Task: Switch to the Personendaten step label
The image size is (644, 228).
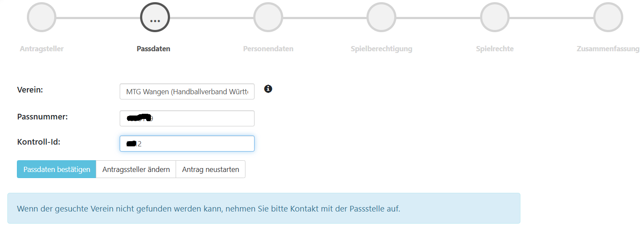Action: click(268, 49)
